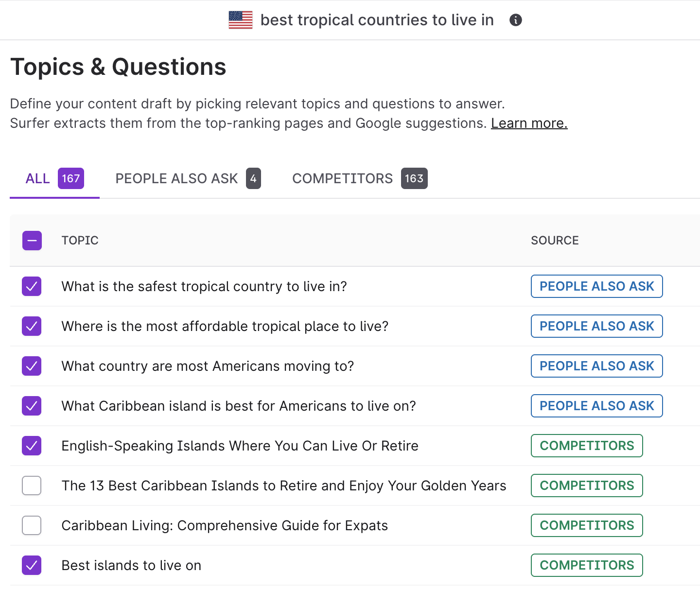Image resolution: width=700 pixels, height=590 pixels.
Task: Click PEOPLE ALSO ASK tag on safest country row
Action: pos(596,286)
